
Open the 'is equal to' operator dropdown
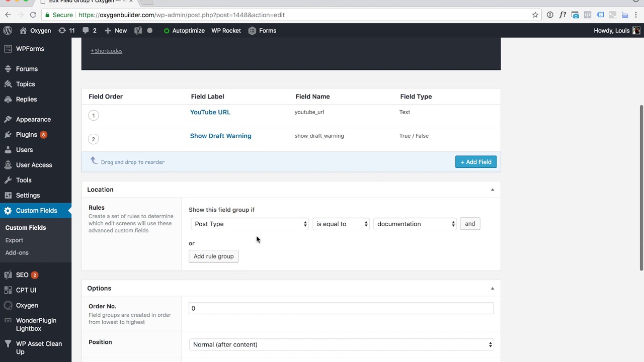tap(341, 224)
